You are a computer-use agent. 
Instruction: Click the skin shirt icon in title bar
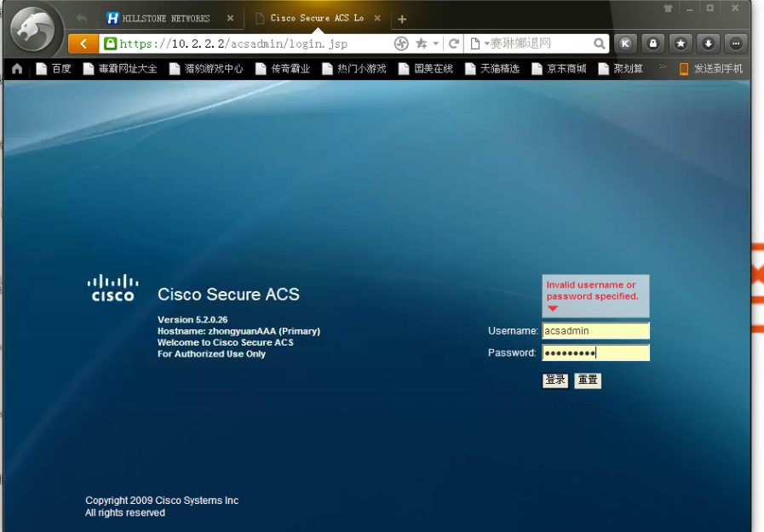(668, 9)
